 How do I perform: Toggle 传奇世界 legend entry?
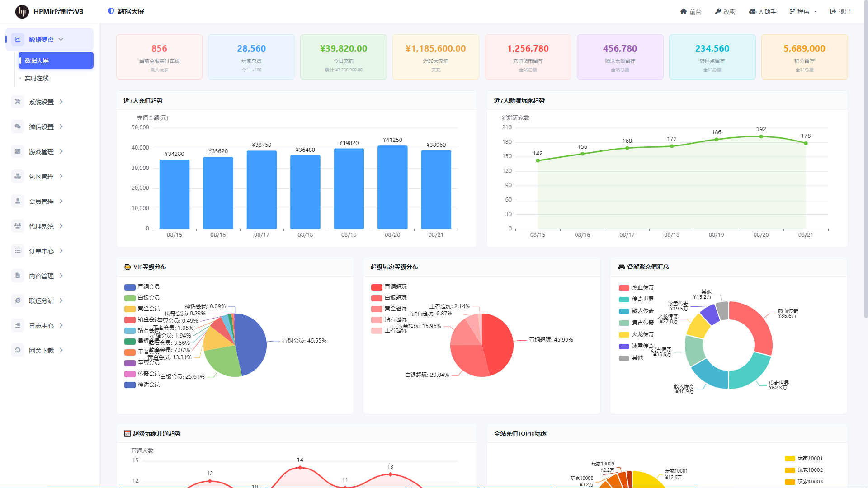637,299
